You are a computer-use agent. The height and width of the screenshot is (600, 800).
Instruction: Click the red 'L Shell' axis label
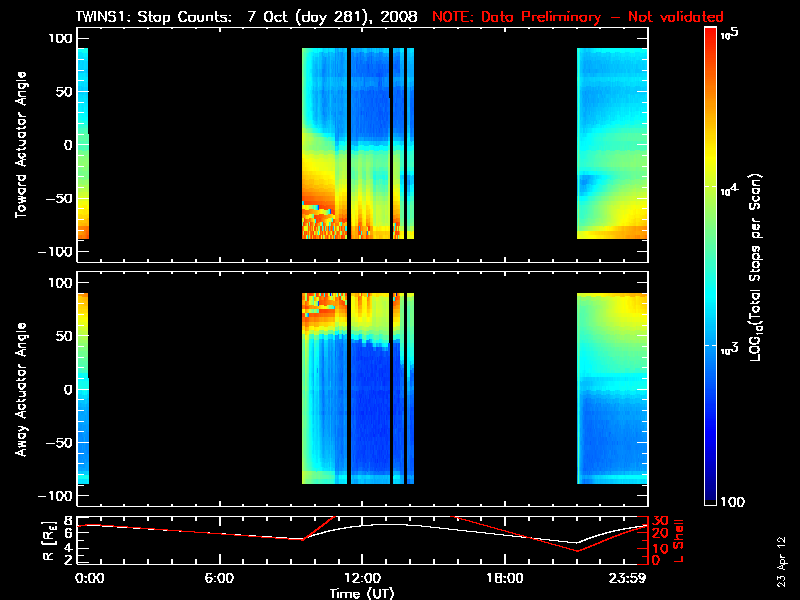[x=678, y=541]
